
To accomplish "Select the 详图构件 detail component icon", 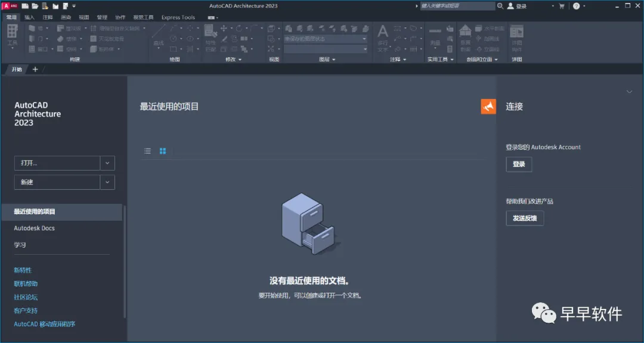I will [x=516, y=31].
